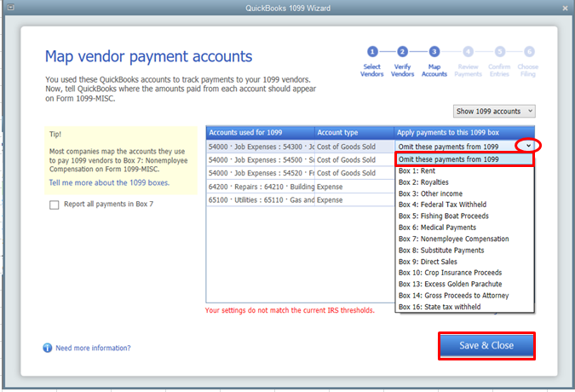Open the Need more information? link
Viewport: 575px width, 392px height.
[93, 348]
